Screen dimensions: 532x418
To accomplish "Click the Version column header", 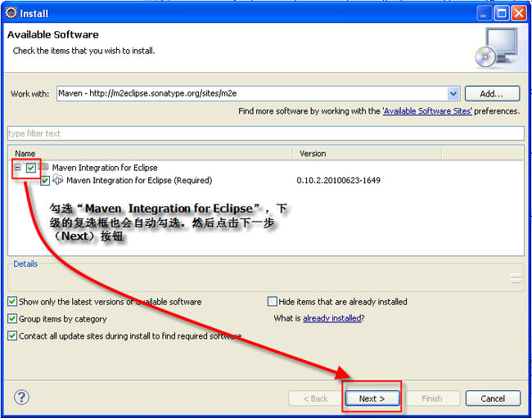I will pyautogui.click(x=367, y=153).
